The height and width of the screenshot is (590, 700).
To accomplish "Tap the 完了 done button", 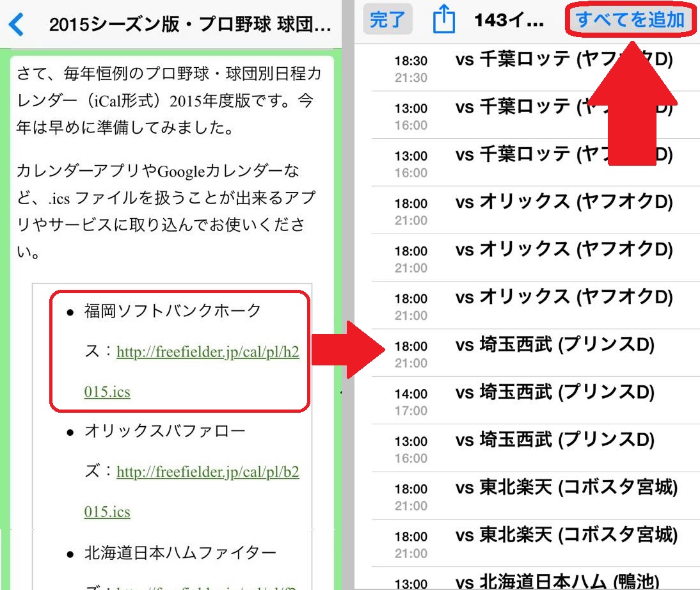I will pyautogui.click(x=387, y=19).
